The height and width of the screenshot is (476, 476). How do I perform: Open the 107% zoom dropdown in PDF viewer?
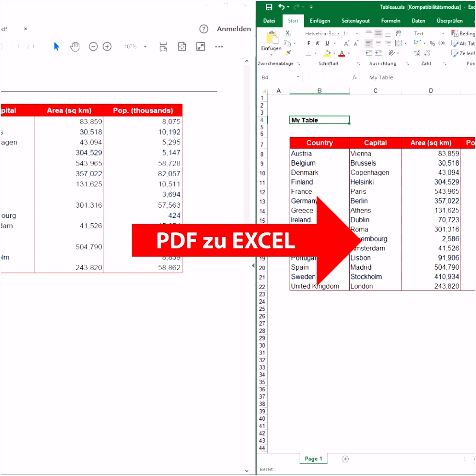[x=145, y=47]
